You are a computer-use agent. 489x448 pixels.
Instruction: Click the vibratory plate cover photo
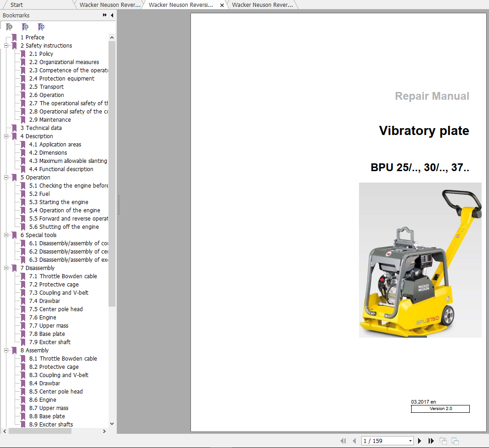coord(420,260)
